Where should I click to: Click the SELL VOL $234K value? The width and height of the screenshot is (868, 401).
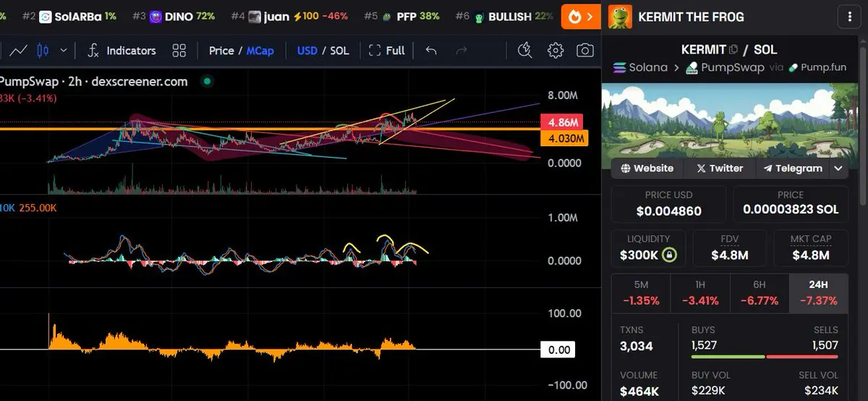820,392
